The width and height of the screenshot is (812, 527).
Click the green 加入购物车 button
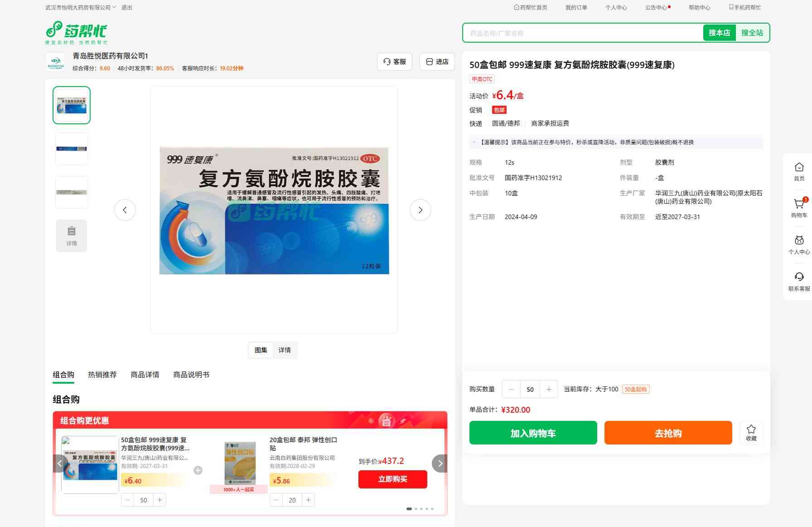(x=533, y=433)
